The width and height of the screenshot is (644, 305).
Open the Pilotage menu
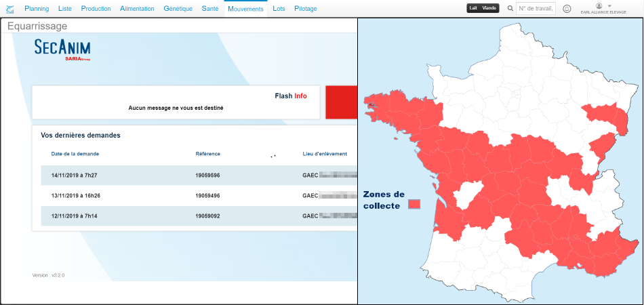tap(306, 9)
